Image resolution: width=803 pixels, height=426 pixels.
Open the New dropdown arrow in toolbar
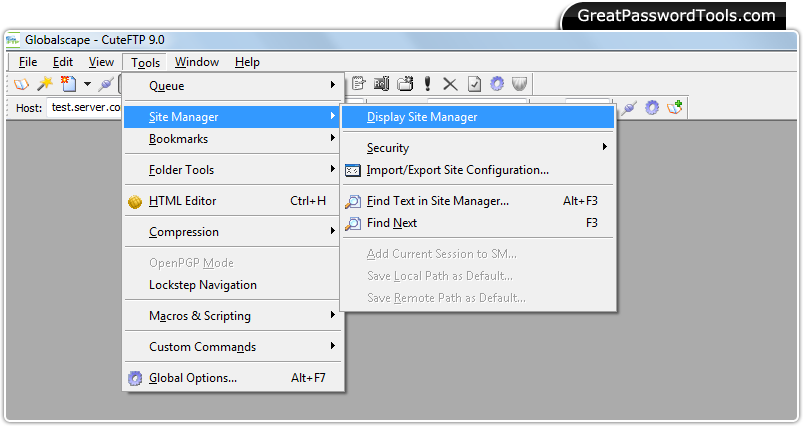88,84
